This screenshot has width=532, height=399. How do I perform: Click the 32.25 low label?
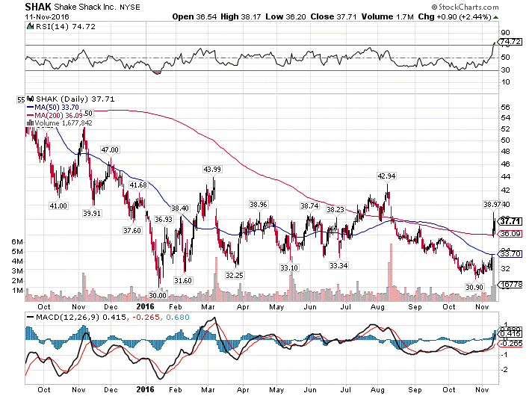pyautogui.click(x=235, y=275)
